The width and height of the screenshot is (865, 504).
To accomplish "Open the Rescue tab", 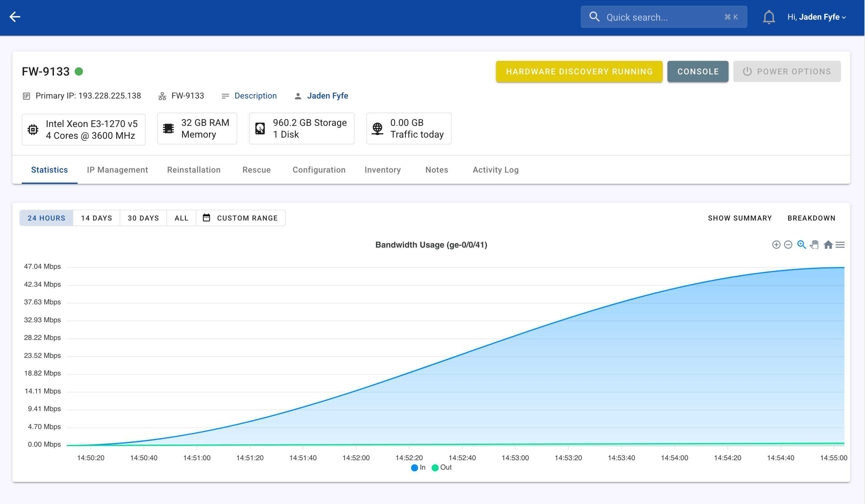I will [x=257, y=170].
